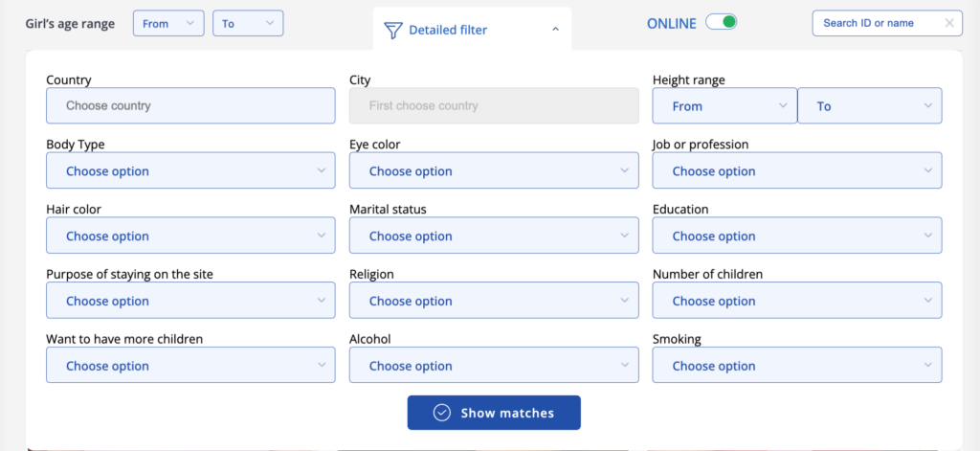Screen dimensions: 980x451
Task: Open the age range To dropdown
Action: (x=247, y=24)
